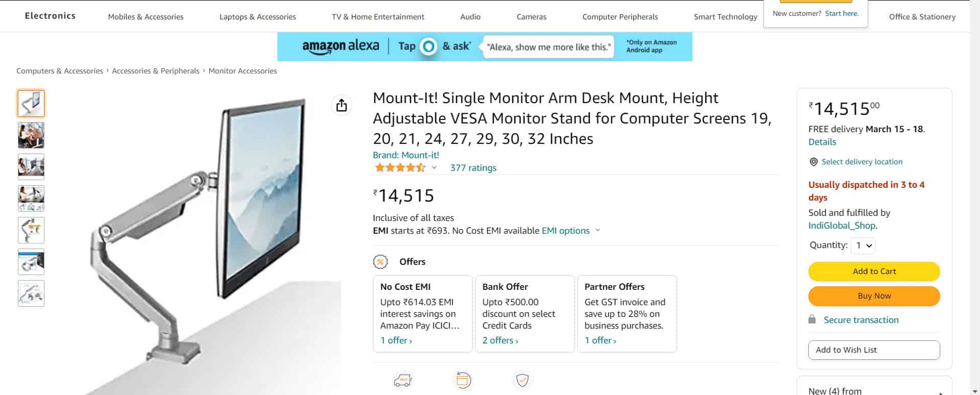Click the Alexa microphone icon in banner
This screenshot has height=395, width=980.
coord(427,46)
